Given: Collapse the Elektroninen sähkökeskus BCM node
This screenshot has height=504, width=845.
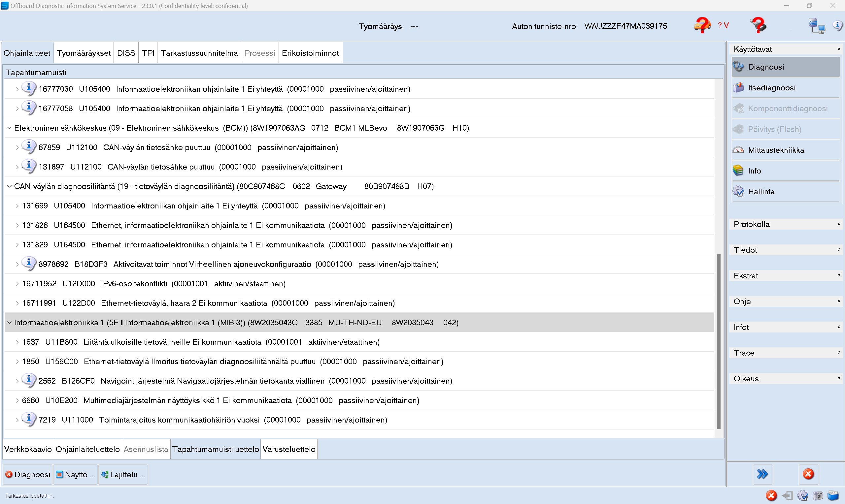Looking at the screenshot, I should 10,128.
